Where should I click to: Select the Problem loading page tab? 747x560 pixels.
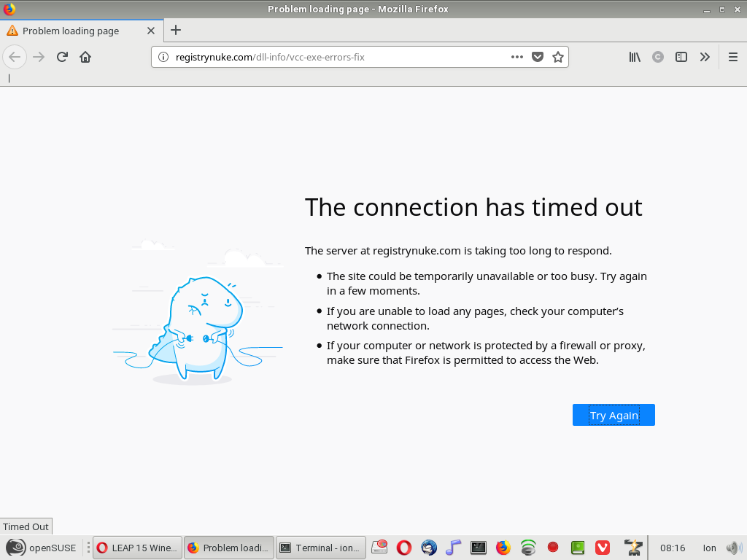(82, 31)
